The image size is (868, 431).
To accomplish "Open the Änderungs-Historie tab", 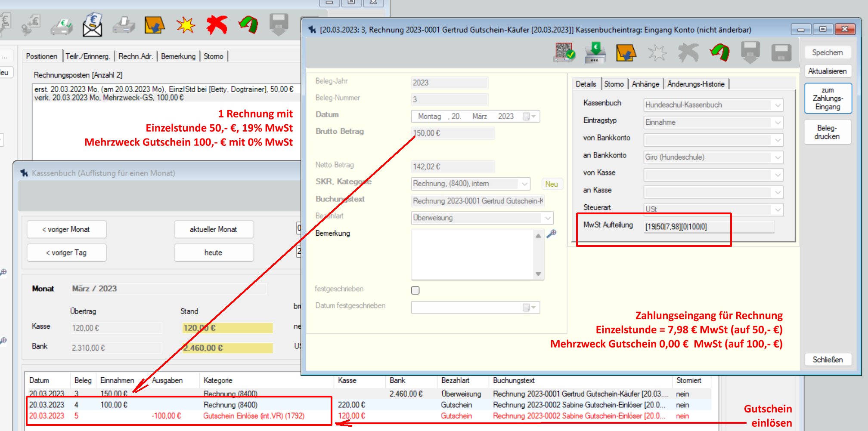I will click(695, 84).
